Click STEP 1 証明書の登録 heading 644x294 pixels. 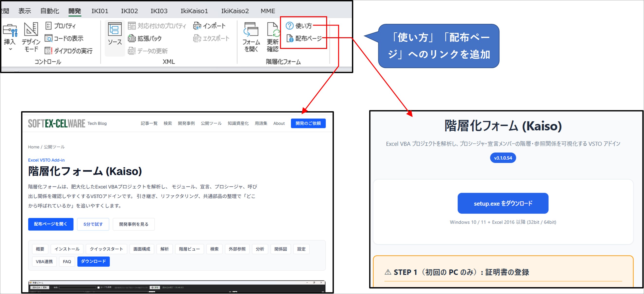tap(457, 272)
